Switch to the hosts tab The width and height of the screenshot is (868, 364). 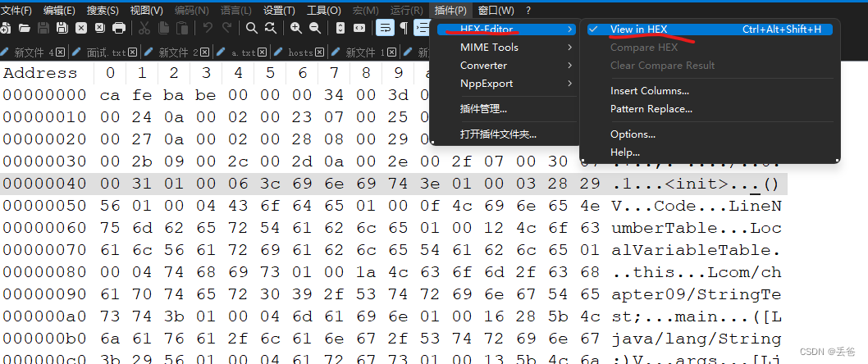300,52
